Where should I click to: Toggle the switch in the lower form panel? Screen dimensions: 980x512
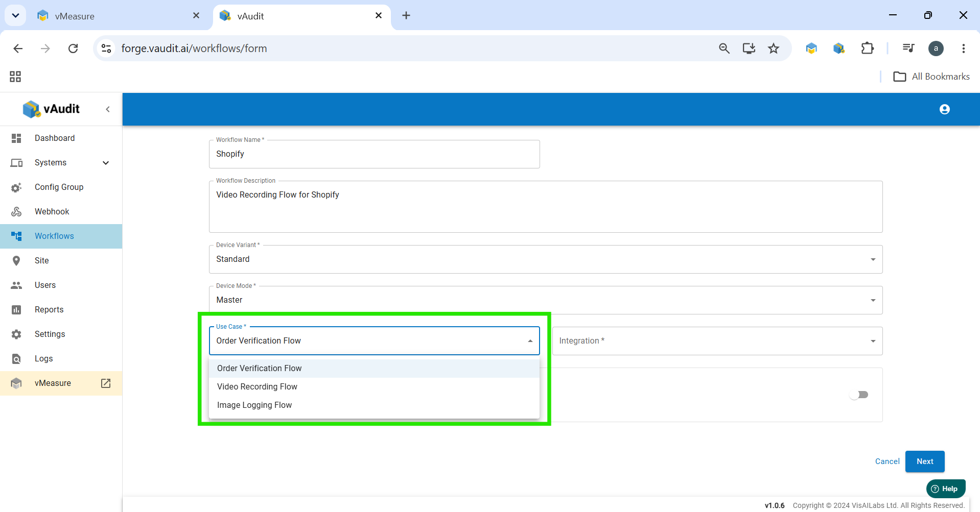tap(859, 395)
